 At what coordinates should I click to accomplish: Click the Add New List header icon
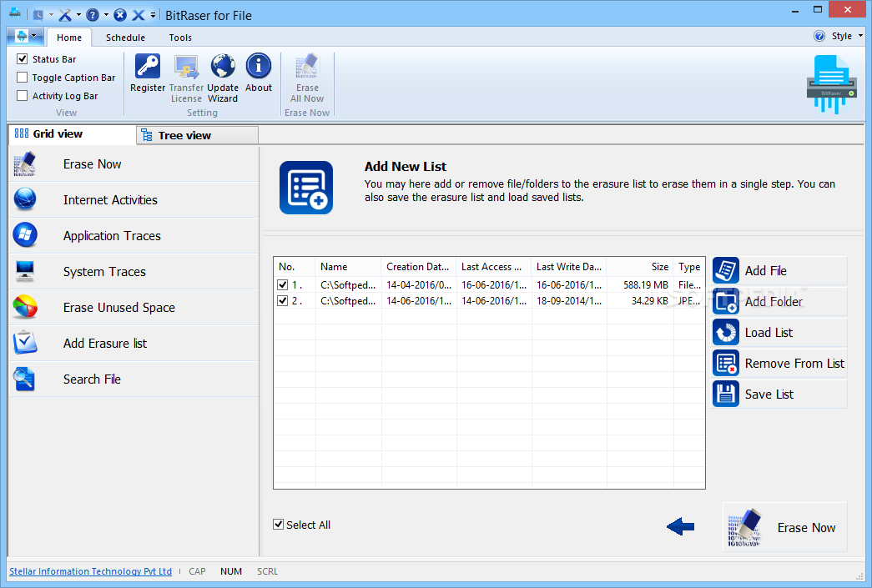[306, 188]
